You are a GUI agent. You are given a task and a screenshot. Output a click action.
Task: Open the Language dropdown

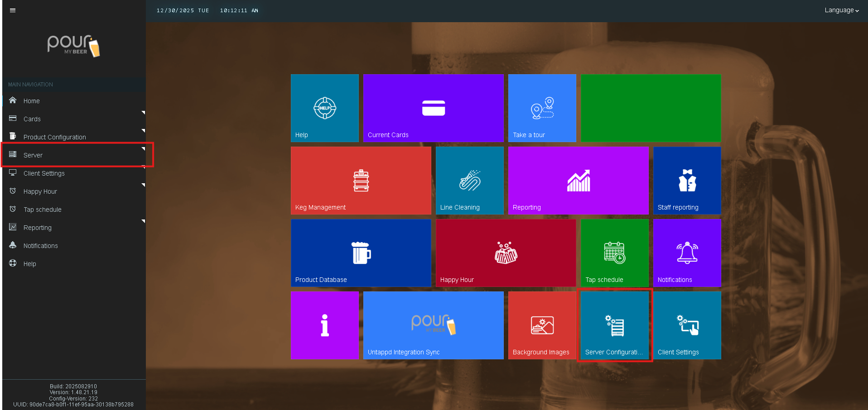pyautogui.click(x=841, y=10)
